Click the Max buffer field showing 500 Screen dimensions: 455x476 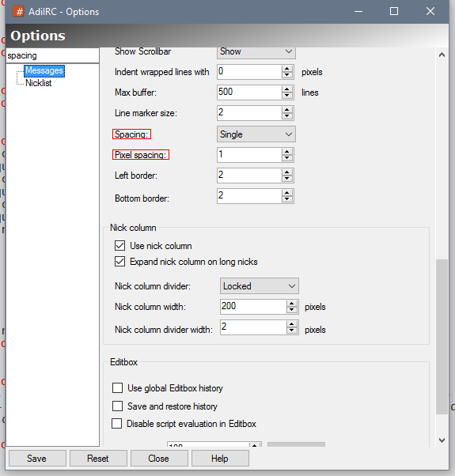pyautogui.click(x=249, y=93)
